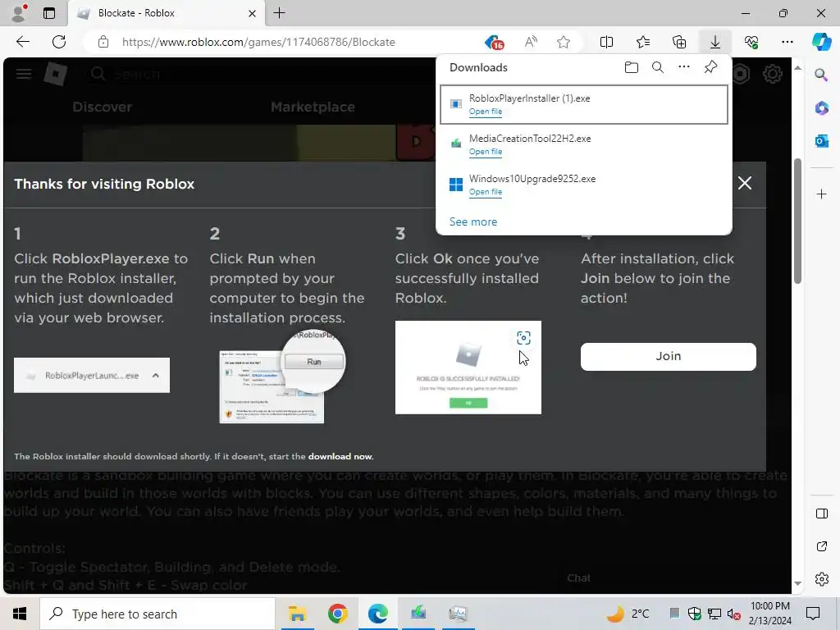Click the taskbar search box
This screenshot has width=840, height=630.
coord(157,614)
